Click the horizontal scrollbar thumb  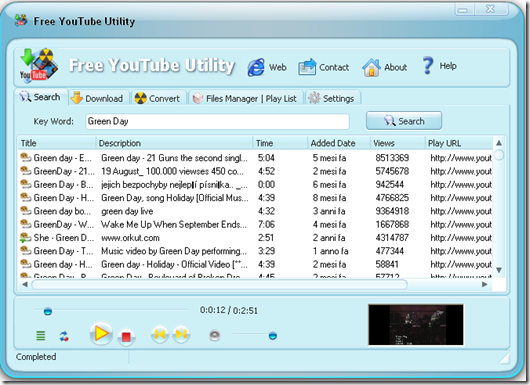(219, 285)
